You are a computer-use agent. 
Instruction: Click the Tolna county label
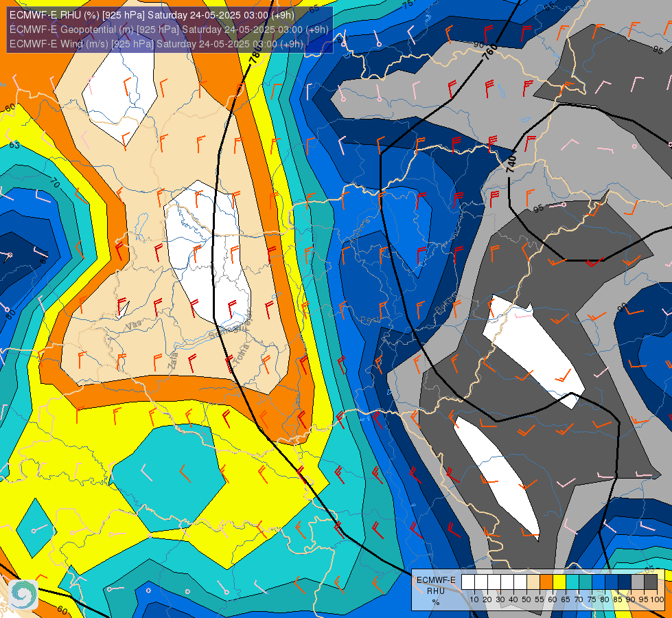(x=242, y=355)
